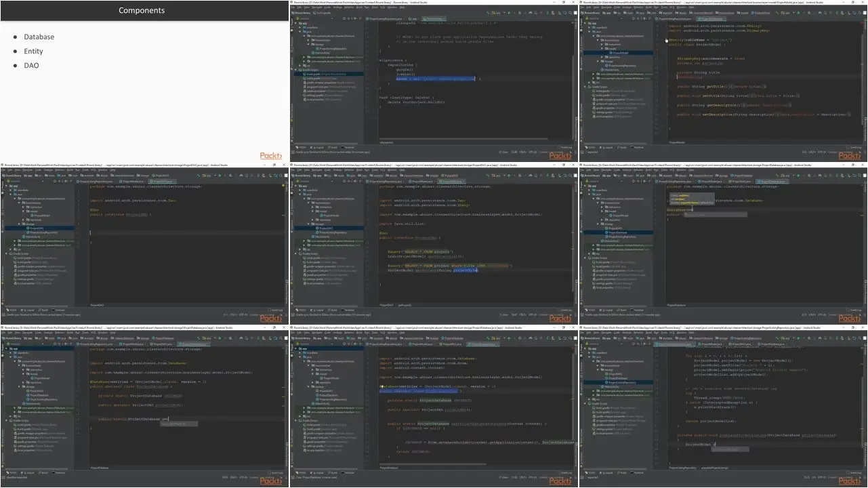Select ProjectListingRepository tree row in ProjectListingRepository frame

pyautogui.click(x=618, y=382)
